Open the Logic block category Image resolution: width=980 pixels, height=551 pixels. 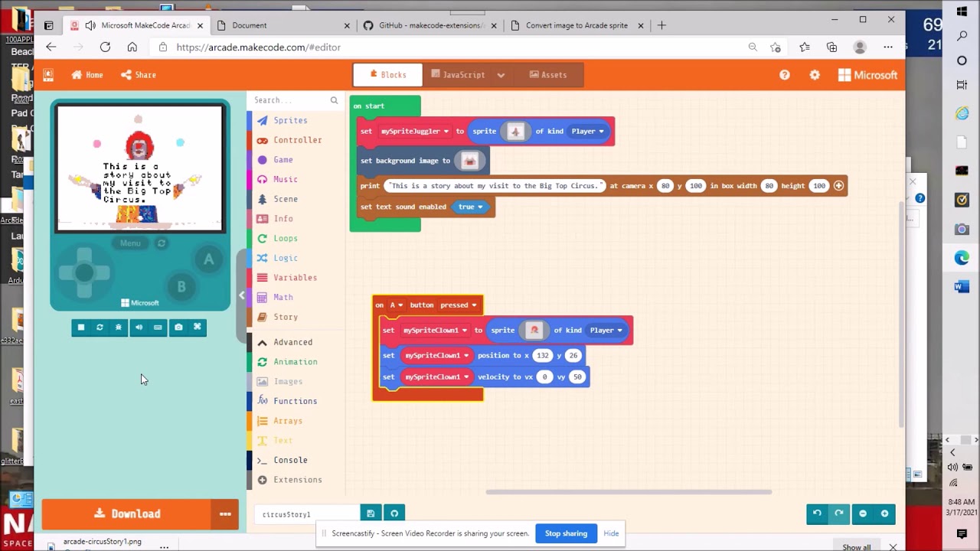pos(285,258)
